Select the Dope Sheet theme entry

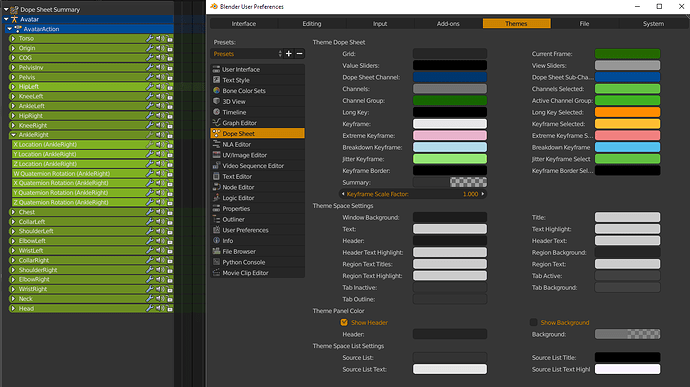(x=258, y=133)
